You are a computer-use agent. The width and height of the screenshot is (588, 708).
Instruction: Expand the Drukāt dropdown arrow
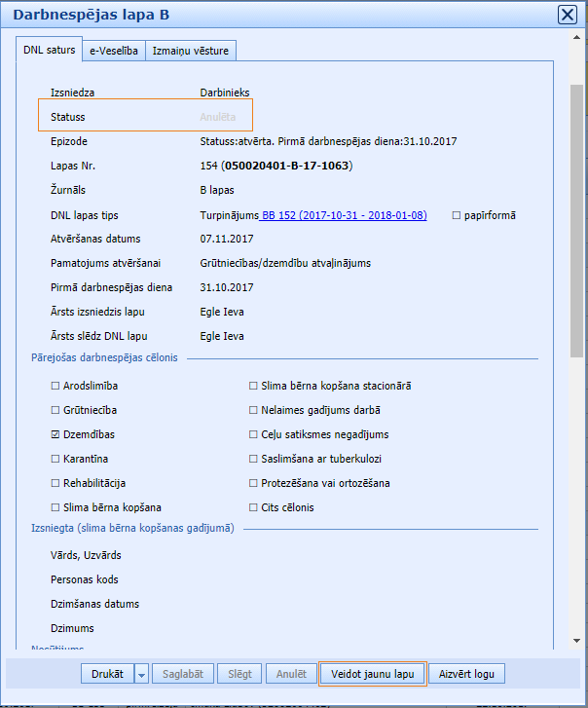click(141, 674)
